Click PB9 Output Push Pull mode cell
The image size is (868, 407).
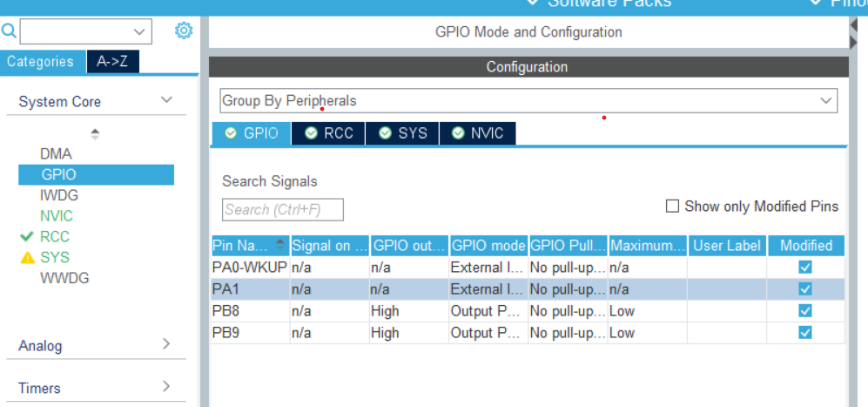488,332
